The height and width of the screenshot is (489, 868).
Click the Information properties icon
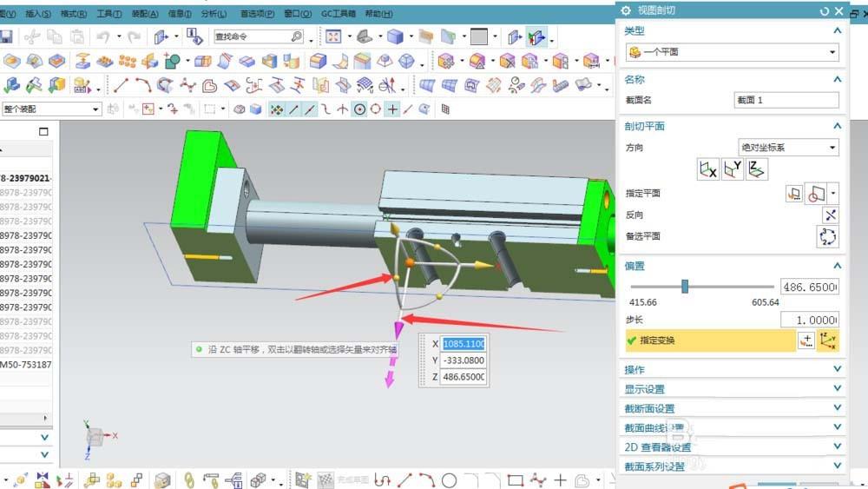click(x=194, y=36)
